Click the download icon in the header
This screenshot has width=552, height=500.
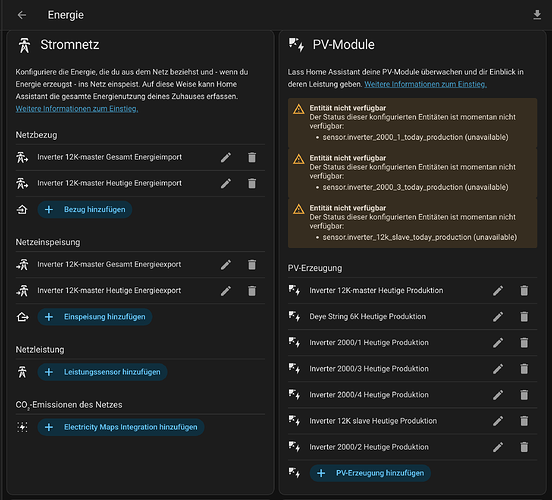point(537,15)
